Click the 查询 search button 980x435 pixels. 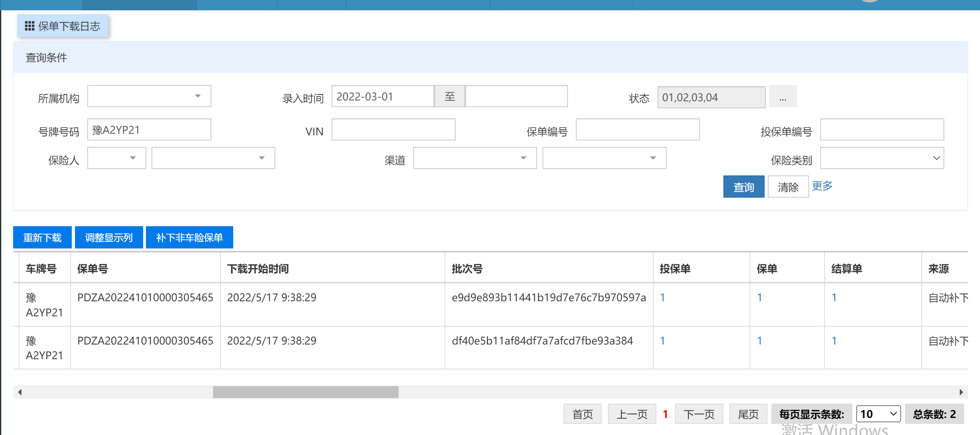point(744,187)
